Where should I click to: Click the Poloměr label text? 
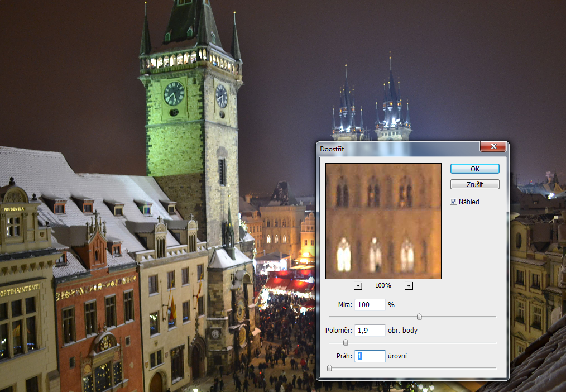(x=339, y=331)
